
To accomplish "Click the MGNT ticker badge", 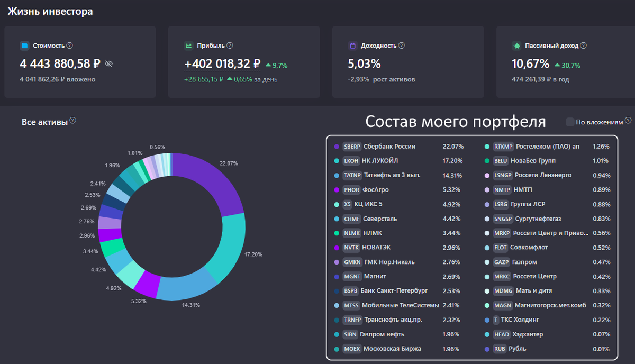I will coord(351,277).
